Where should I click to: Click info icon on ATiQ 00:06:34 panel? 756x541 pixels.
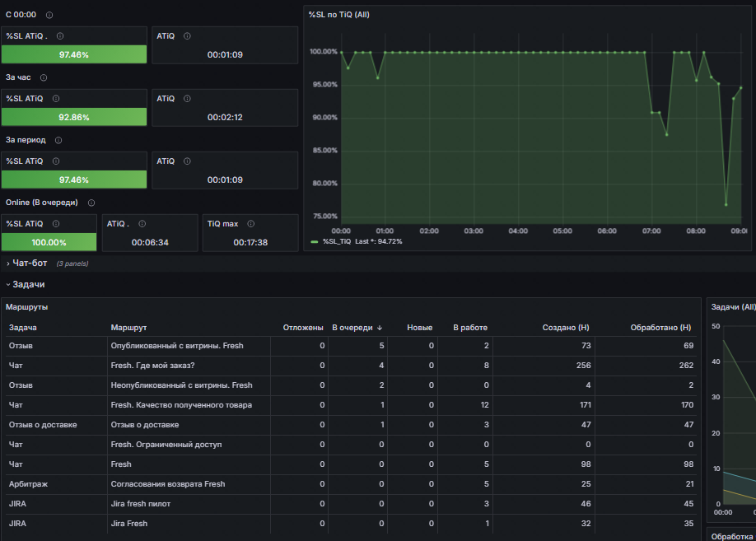click(142, 224)
